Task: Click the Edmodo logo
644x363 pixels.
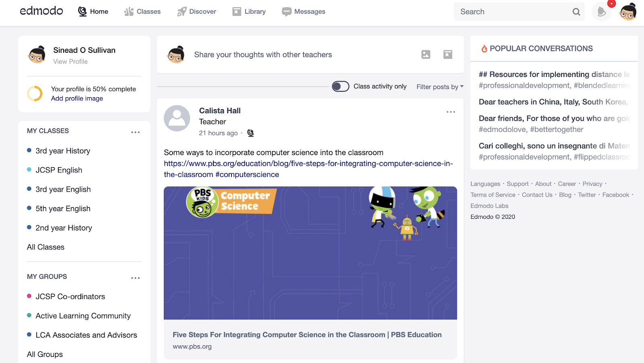Action: click(41, 11)
